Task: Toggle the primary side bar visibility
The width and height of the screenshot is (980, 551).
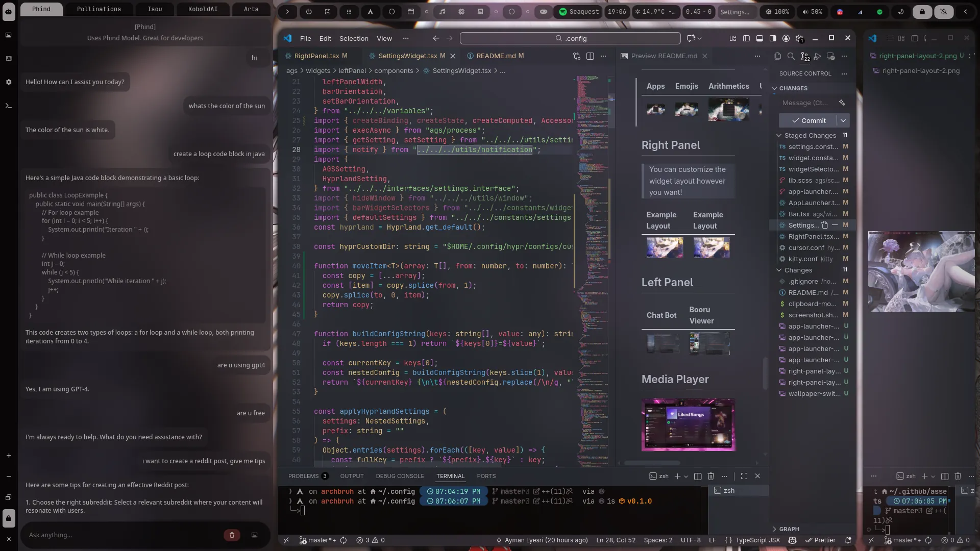Action: tap(746, 38)
